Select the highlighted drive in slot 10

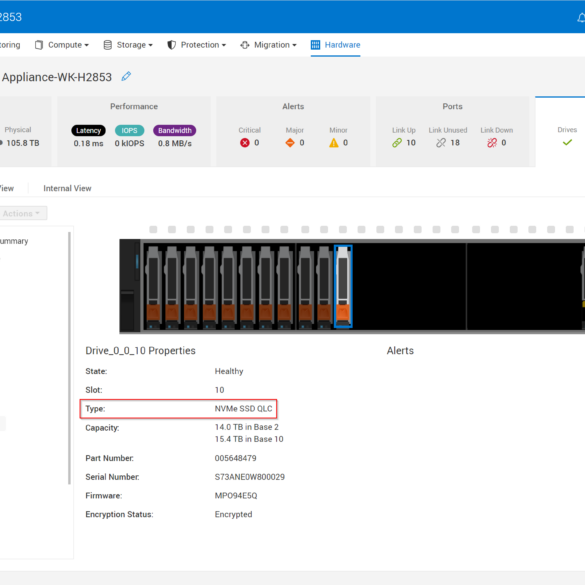(x=343, y=287)
